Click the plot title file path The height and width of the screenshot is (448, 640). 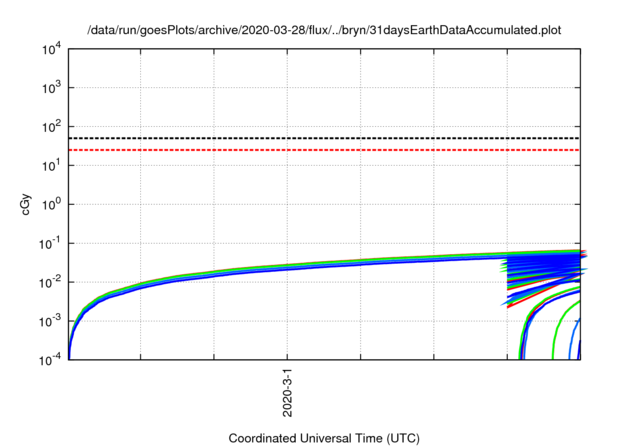pyautogui.click(x=324, y=30)
